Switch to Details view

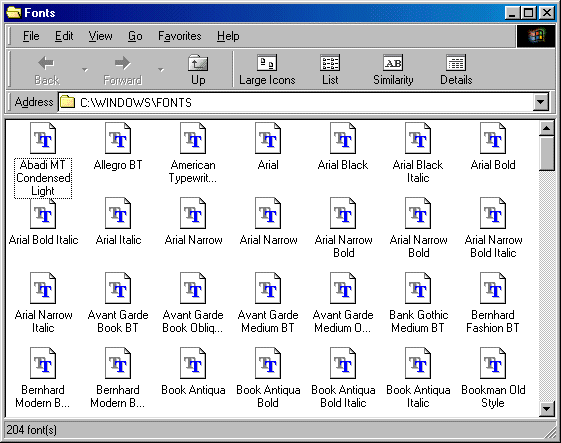pyautogui.click(x=456, y=69)
